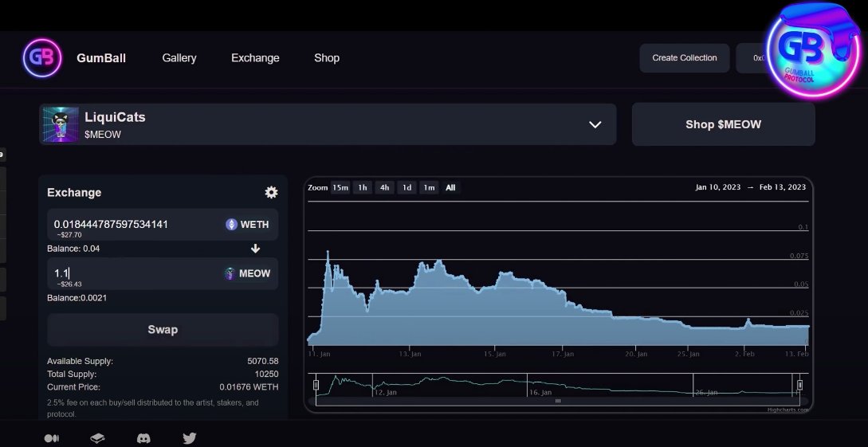Open the GitBook docs icon
Image resolution: width=868 pixels, height=447 pixels.
point(97,438)
